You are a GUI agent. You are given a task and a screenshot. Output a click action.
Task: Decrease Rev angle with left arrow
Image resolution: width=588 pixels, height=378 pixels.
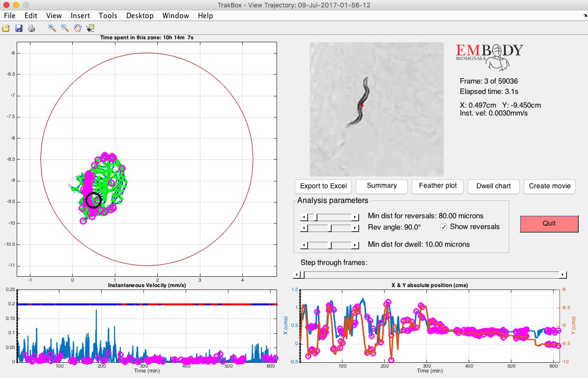(x=304, y=228)
